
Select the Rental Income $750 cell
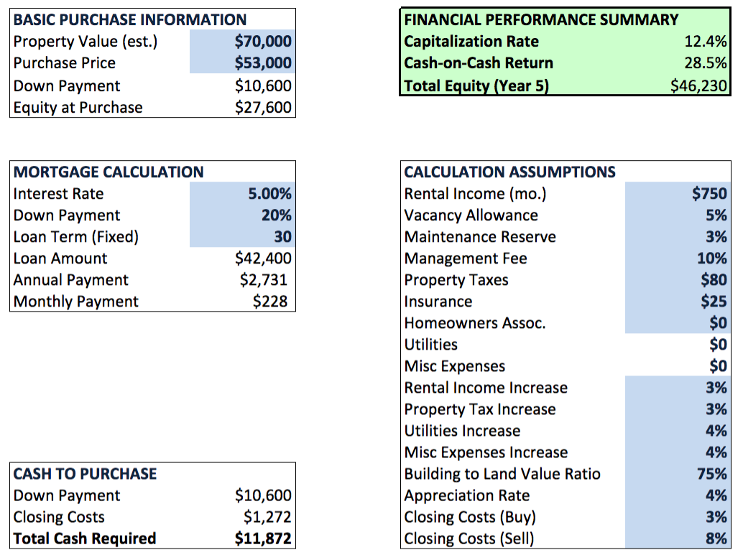[x=678, y=194]
